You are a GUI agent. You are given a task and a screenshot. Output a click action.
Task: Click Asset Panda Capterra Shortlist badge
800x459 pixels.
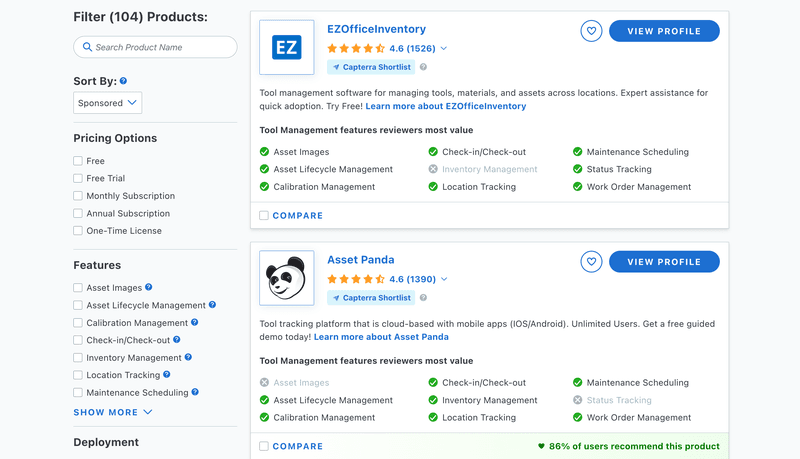pyautogui.click(x=371, y=297)
